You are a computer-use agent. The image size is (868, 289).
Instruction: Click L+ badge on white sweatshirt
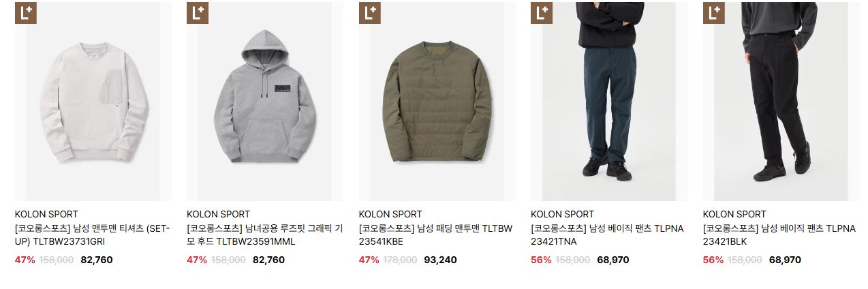coord(25,13)
